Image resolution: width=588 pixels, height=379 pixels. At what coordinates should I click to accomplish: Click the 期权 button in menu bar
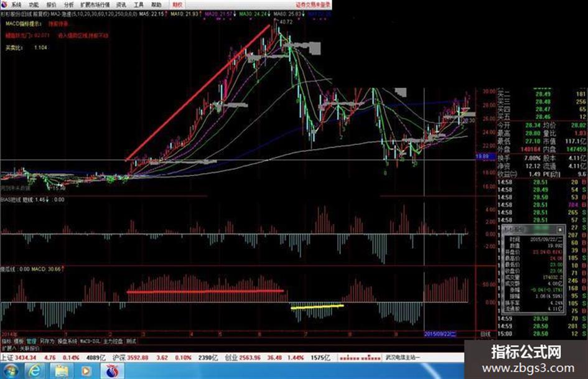[177, 5]
